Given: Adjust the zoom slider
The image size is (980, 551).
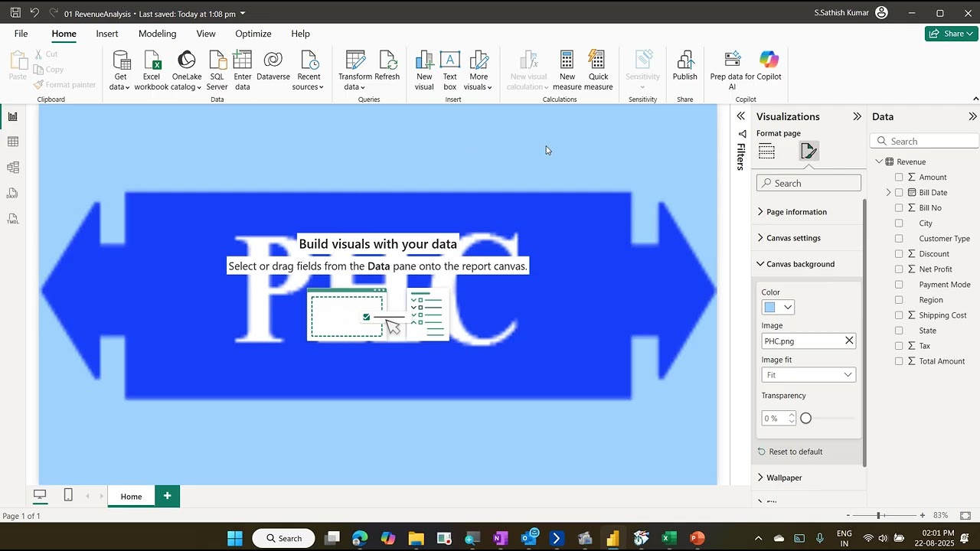Looking at the screenshot, I should pyautogui.click(x=879, y=516).
